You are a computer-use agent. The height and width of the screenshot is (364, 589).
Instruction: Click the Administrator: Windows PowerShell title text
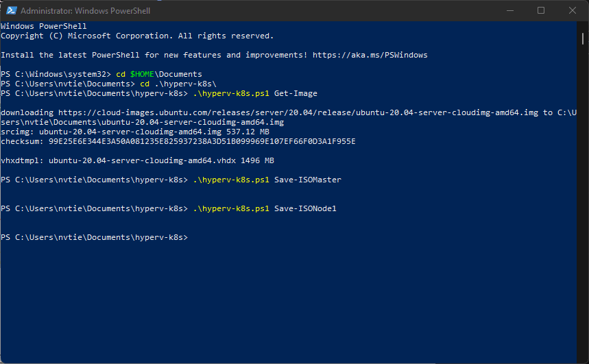point(85,11)
